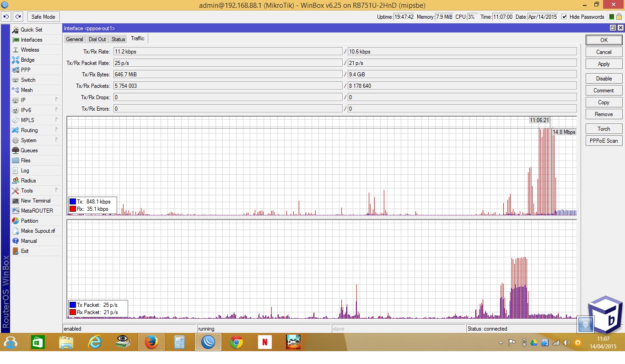Click the Memory value 7.9 MiB
This screenshot has width=625, height=364.
coord(444,17)
